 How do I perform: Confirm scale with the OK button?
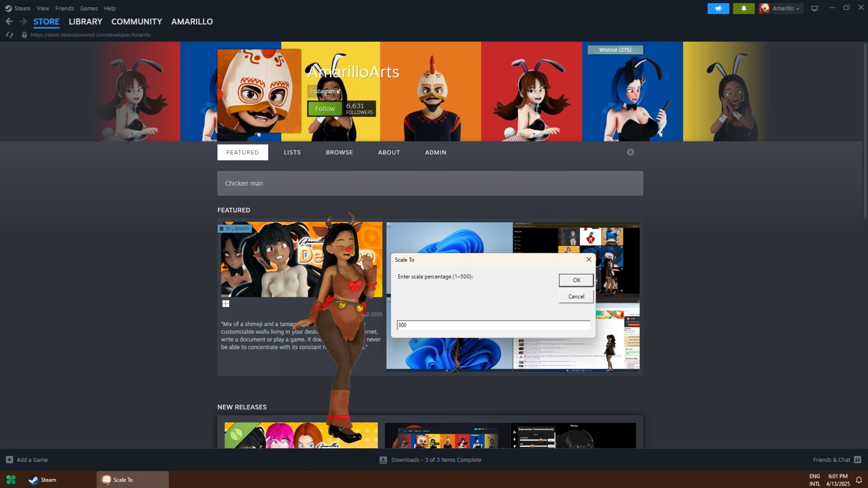[x=576, y=280]
